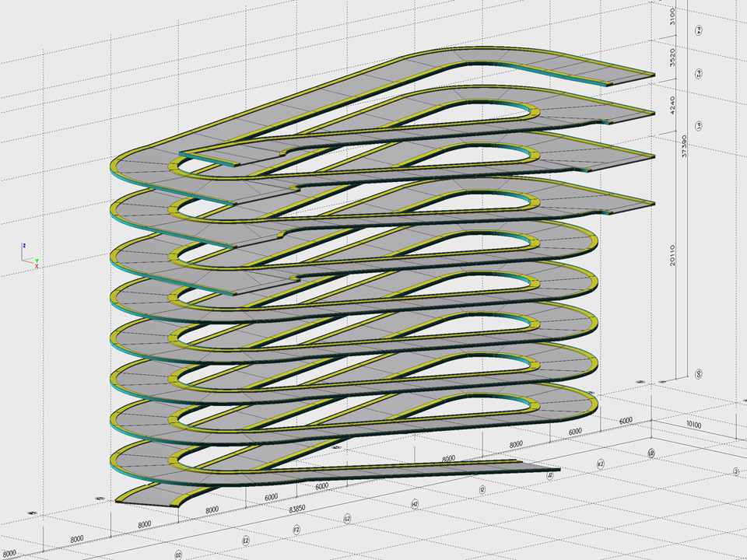The width and height of the screenshot is (747, 560).
Task: Click the P1 level marker bubble
Action: pos(699,125)
